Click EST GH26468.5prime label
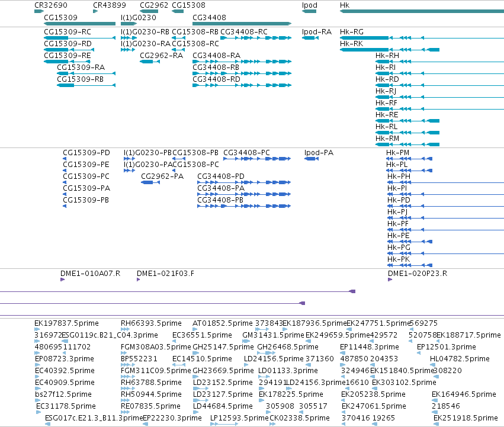Viewport: 504px width, 427px height. click(288, 347)
